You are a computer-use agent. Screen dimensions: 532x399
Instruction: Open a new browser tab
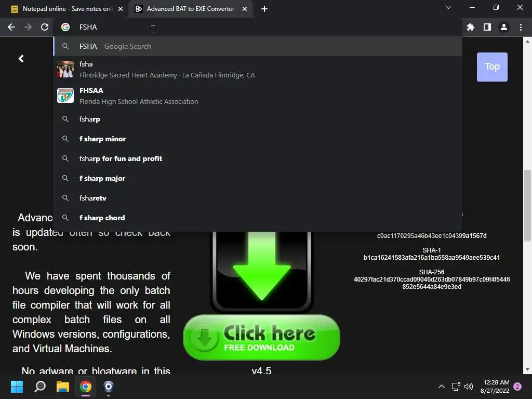(x=264, y=9)
